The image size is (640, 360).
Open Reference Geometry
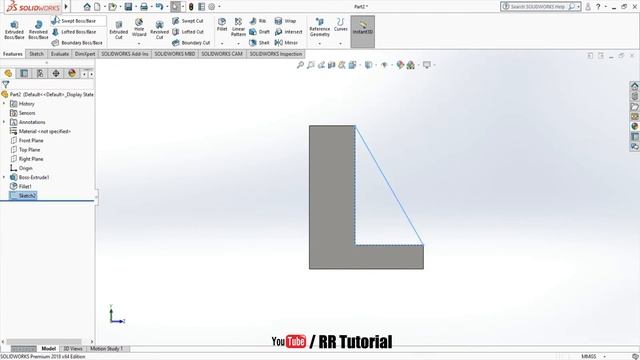coord(320,27)
